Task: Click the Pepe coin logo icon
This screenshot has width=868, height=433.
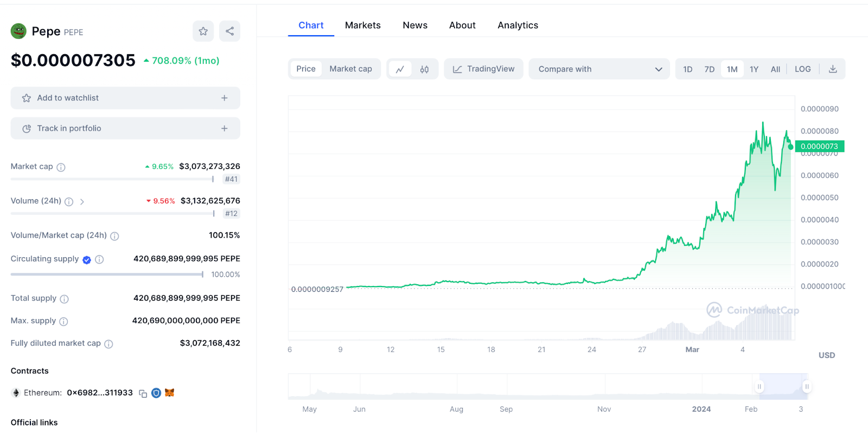Action: click(18, 31)
